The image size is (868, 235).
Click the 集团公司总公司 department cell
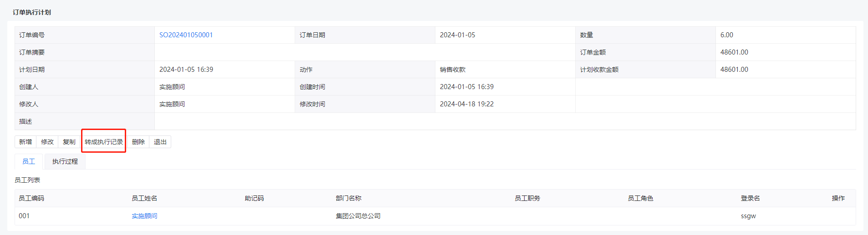coord(358,216)
